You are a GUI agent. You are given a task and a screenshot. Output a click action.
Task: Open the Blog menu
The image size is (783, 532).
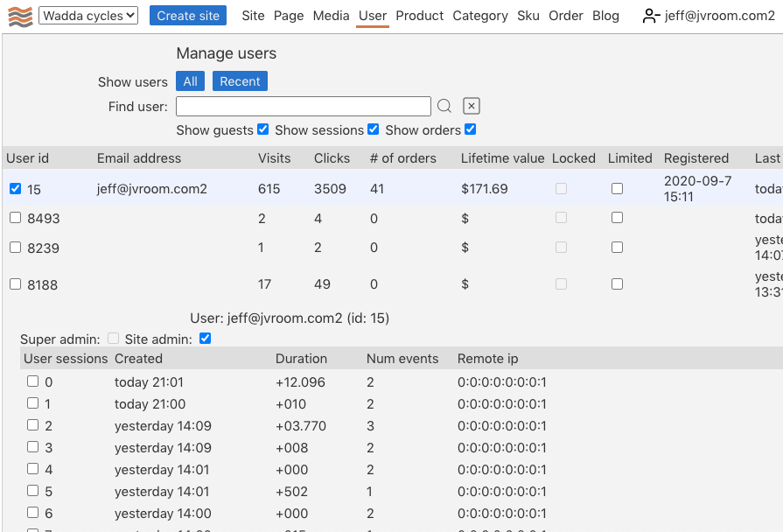click(605, 16)
